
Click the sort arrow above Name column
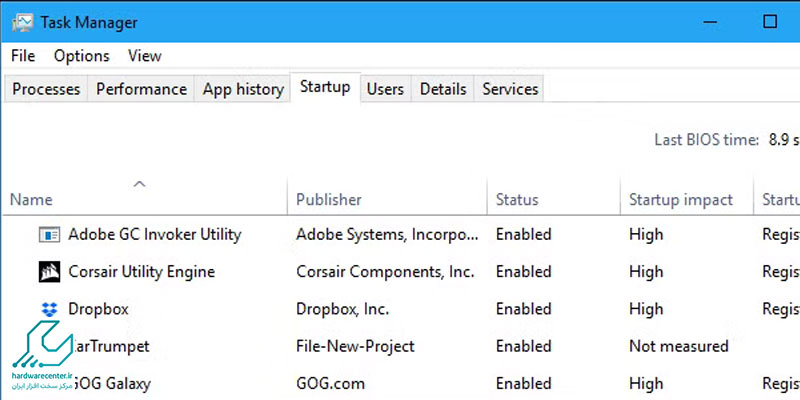pos(139,184)
